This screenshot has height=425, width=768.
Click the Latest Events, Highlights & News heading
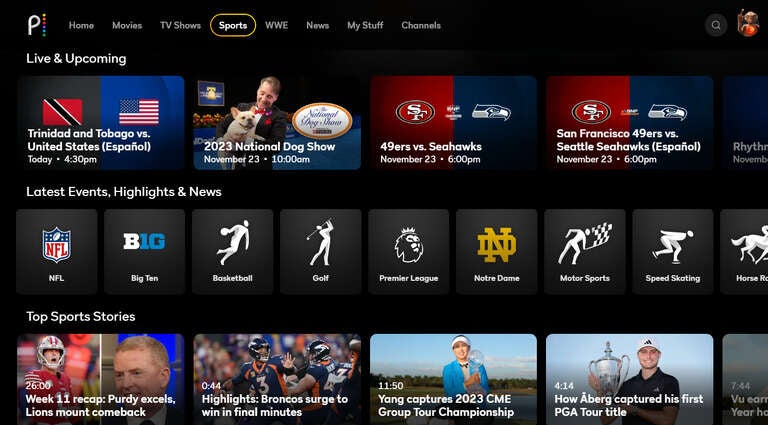pyautogui.click(x=124, y=192)
